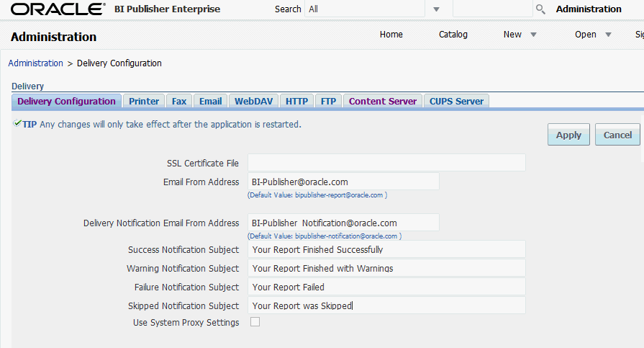
Task: Expand the New menu arrow
Action: click(533, 35)
